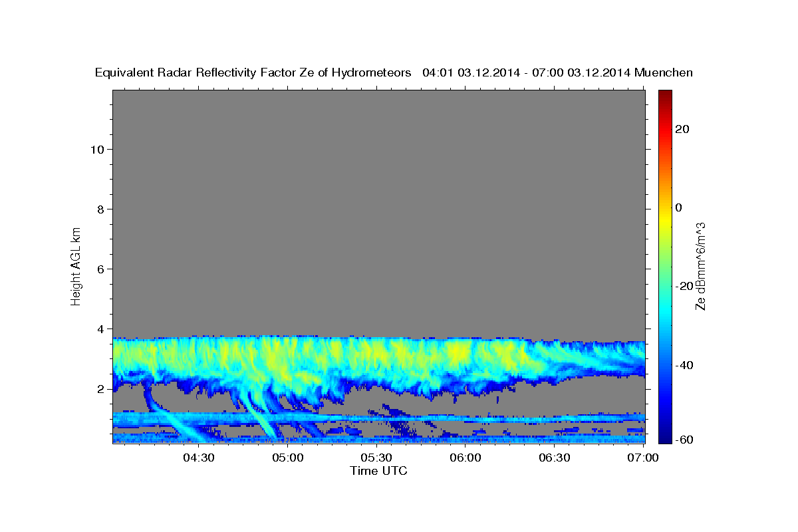Click the colorbar tick label '-40'

tap(685, 364)
